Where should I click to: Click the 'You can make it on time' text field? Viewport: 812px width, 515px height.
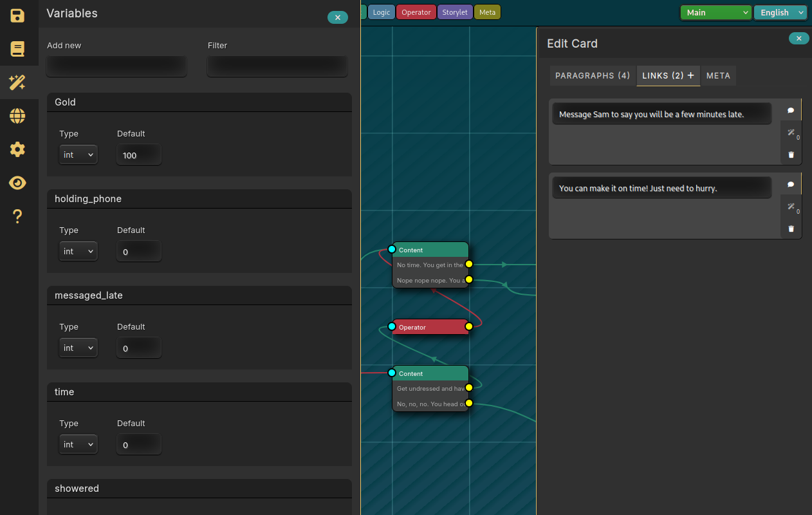tap(662, 188)
